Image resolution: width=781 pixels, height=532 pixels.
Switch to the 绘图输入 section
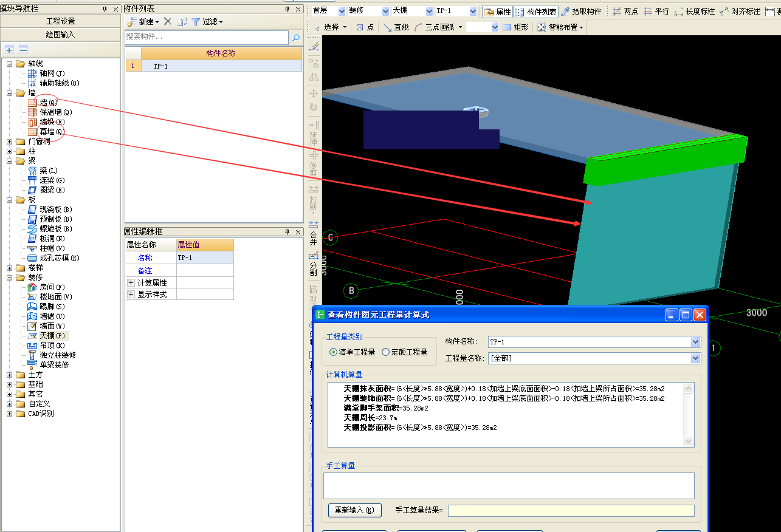pyautogui.click(x=60, y=35)
